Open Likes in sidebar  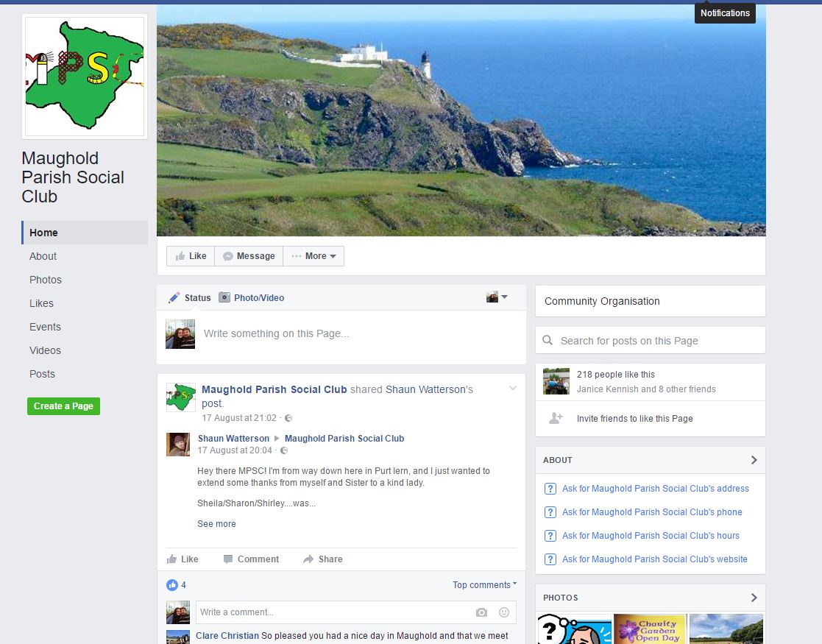[41, 303]
